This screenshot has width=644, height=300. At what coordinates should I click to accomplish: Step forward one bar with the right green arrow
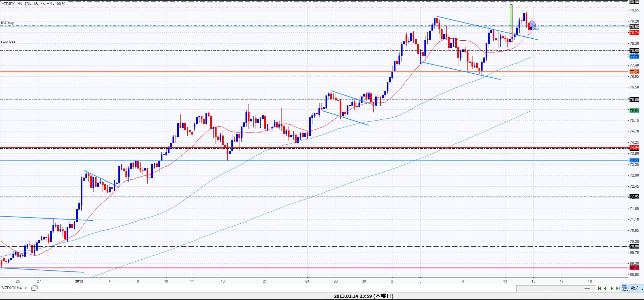click(x=612, y=288)
